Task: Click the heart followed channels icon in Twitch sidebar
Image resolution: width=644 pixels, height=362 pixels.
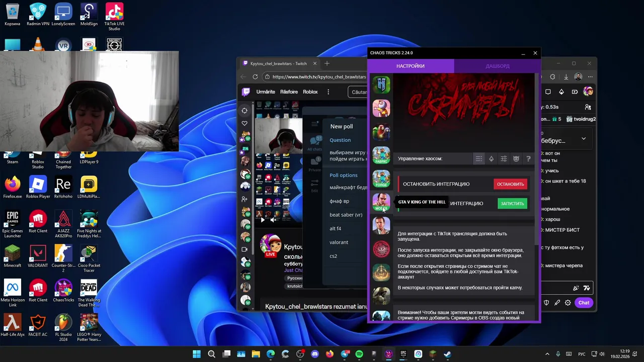Action: [245, 123]
